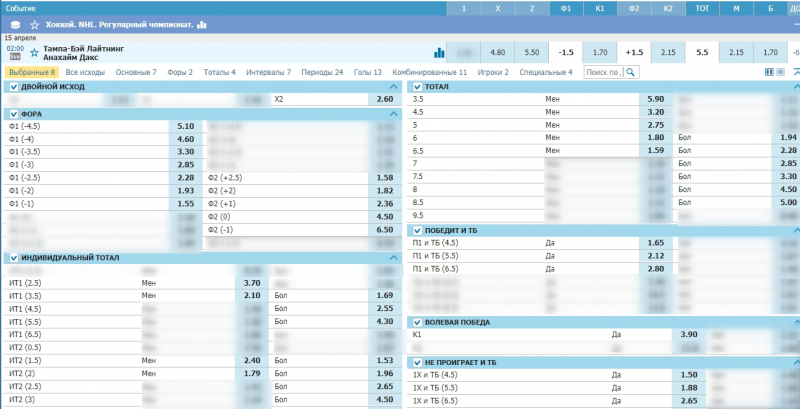Select X2 double chance odds 2.60
The image size is (800, 409).
click(384, 100)
